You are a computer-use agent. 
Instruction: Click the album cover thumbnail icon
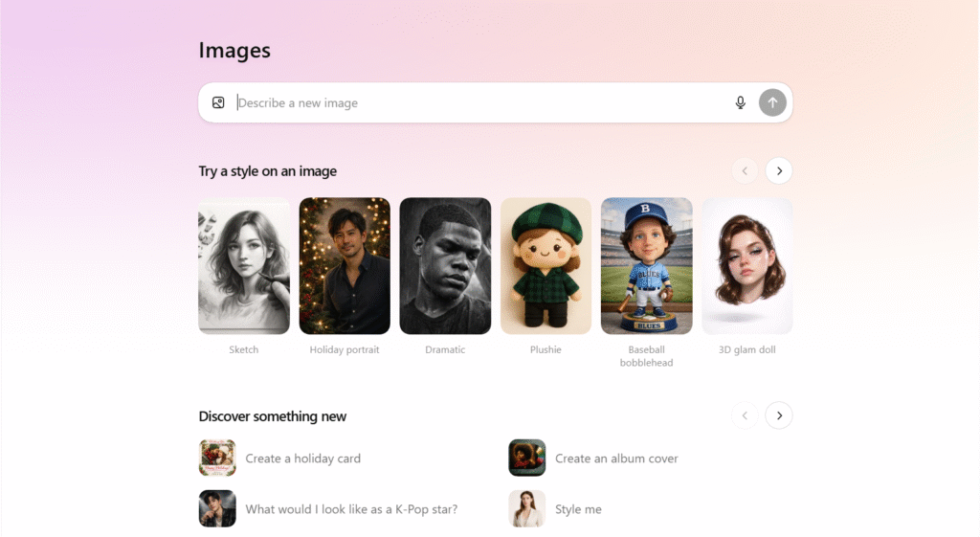click(x=526, y=458)
